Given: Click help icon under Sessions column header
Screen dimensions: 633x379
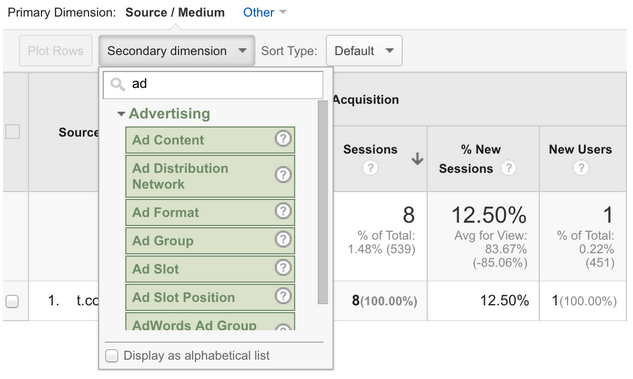Looking at the screenshot, I should pyautogui.click(x=370, y=167).
